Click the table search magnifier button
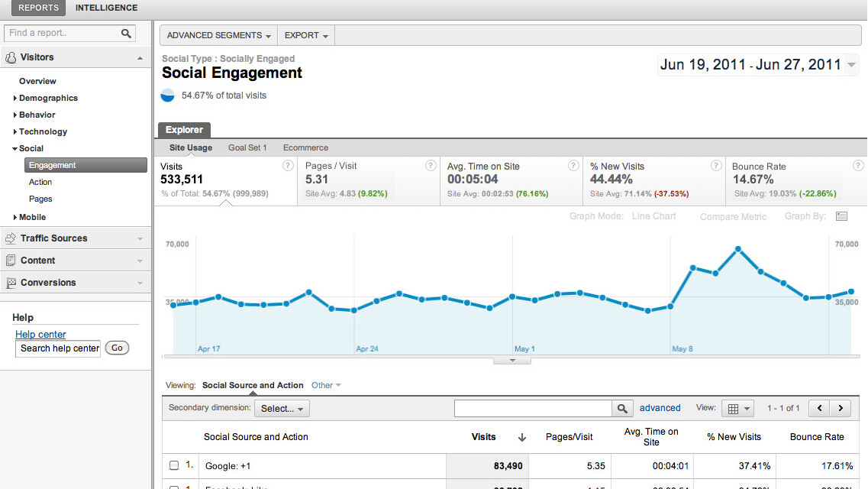 click(623, 409)
